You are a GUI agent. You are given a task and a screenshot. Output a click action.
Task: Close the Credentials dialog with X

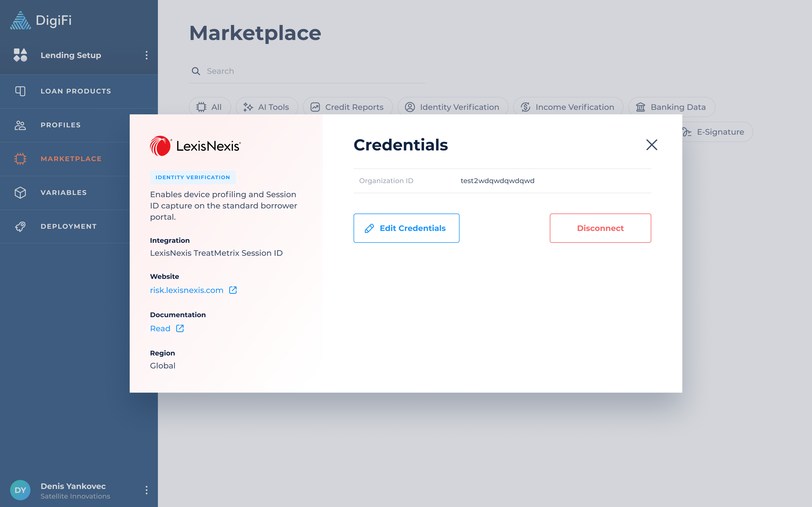(x=652, y=145)
